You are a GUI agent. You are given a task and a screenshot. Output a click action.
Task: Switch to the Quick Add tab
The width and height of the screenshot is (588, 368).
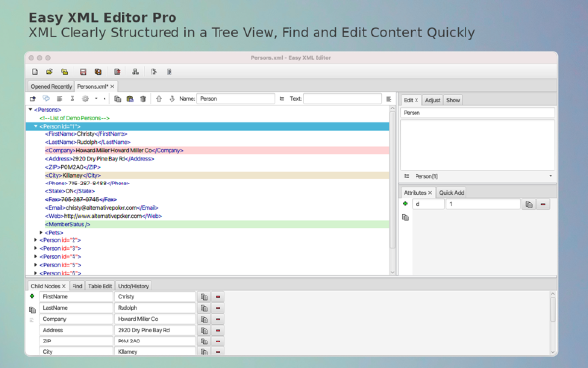[451, 193]
